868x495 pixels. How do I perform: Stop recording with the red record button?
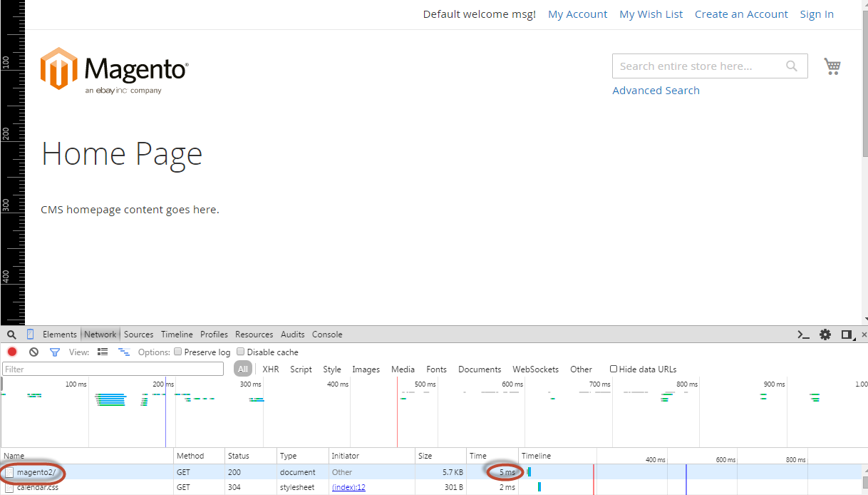12,352
